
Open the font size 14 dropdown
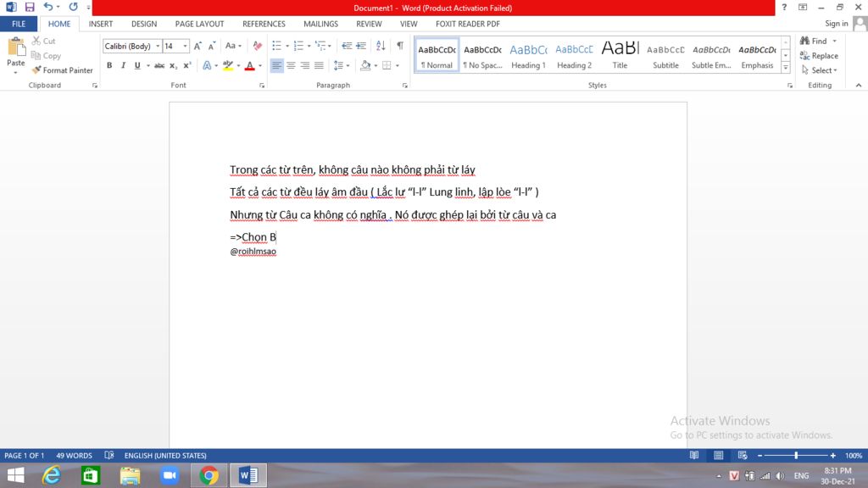186,47
